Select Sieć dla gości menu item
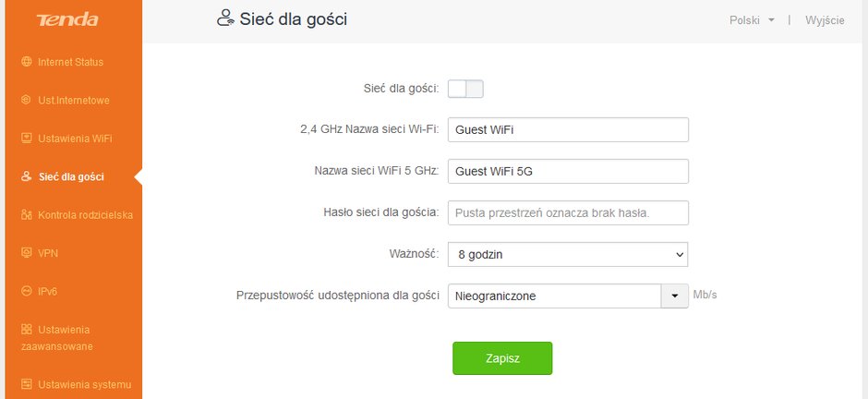The image size is (868, 399). pyautogui.click(x=71, y=177)
